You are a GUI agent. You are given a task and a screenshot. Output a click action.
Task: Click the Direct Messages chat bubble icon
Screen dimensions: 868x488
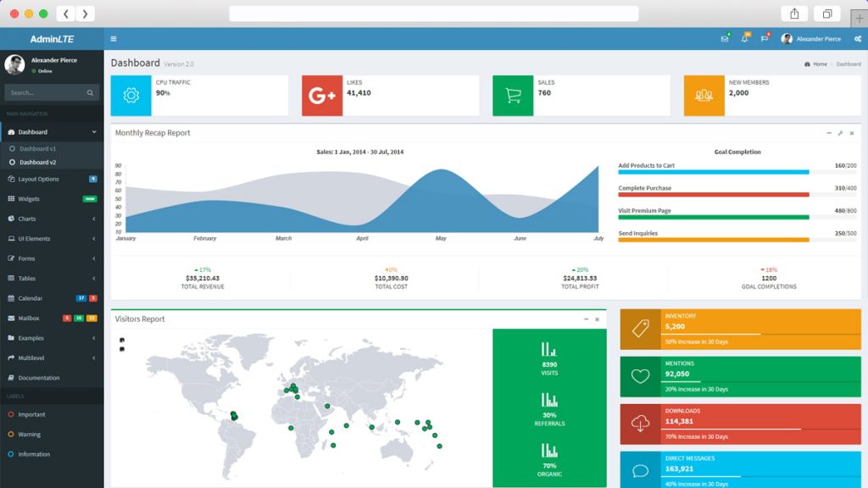(x=641, y=471)
